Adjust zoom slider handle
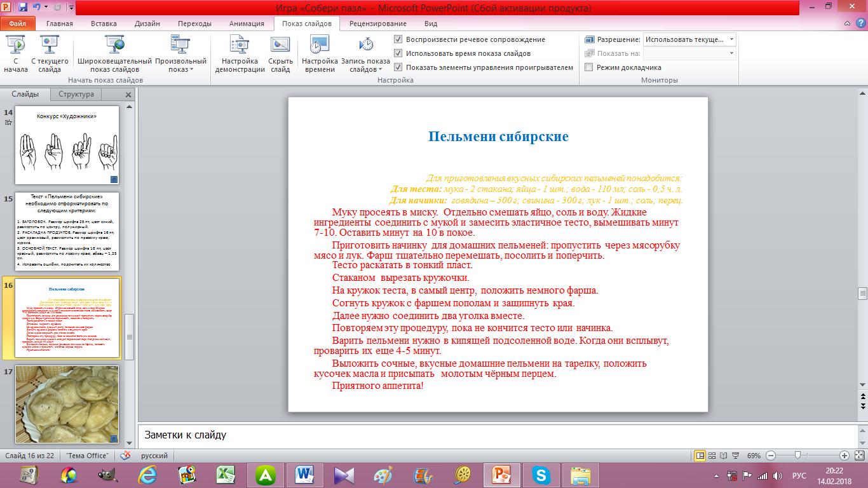Screen dimensions: 868x488 coord(797,456)
